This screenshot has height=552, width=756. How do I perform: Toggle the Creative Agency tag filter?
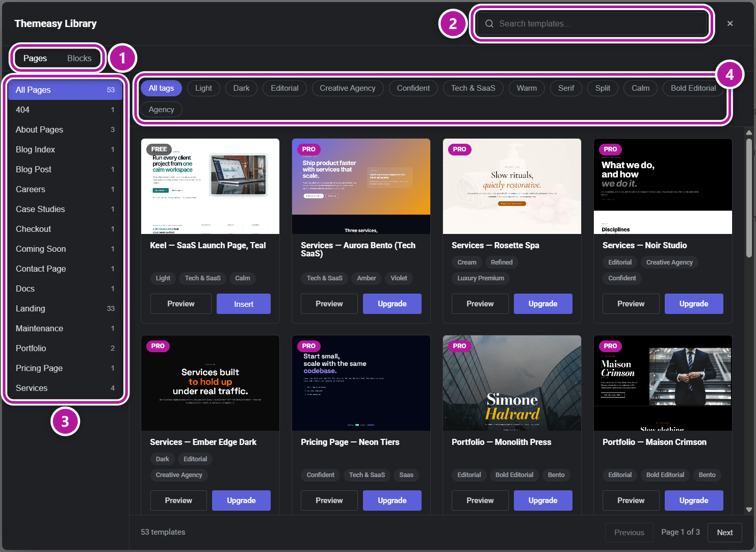point(348,88)
